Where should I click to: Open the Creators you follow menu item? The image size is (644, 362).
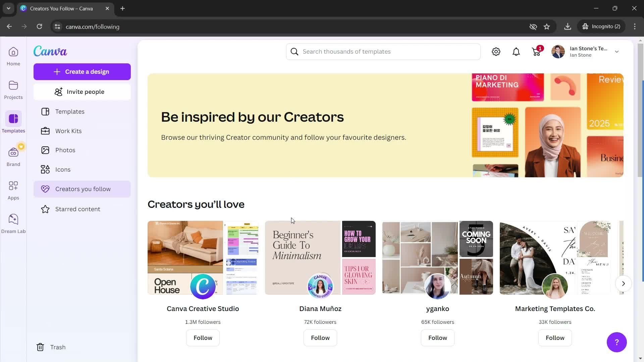pyautogui.click(x=83, y=189)
